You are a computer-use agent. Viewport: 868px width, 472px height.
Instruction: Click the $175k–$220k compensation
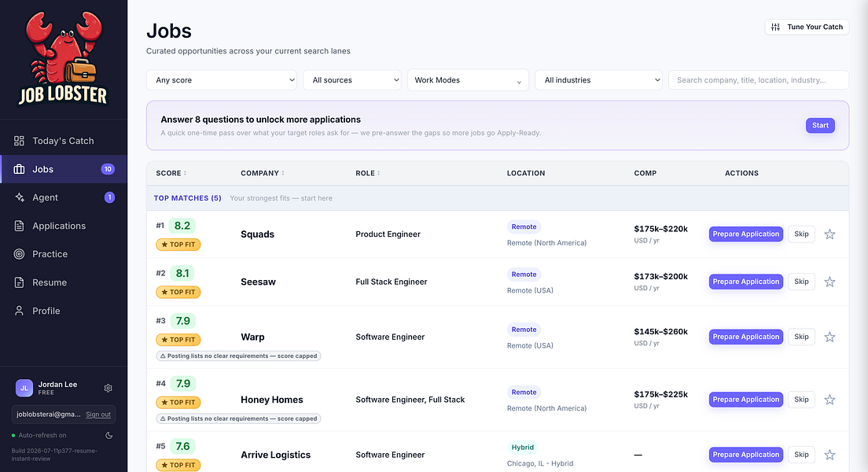[x=661, y=229]
